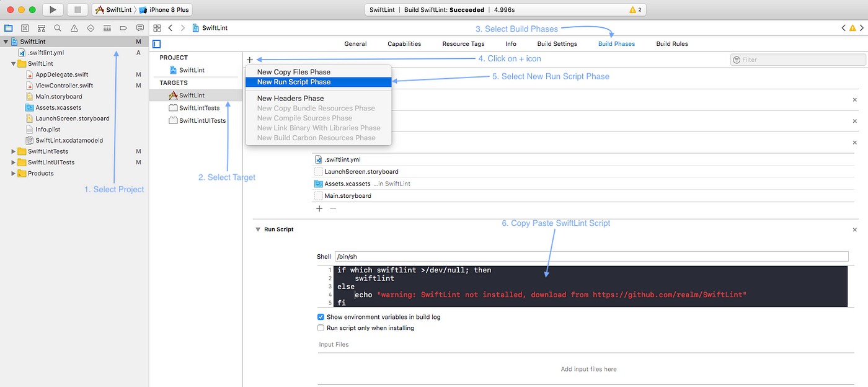Remove selected Copy Bundle Resources file
Screen dimensions: 868x387
coord(333,209)
